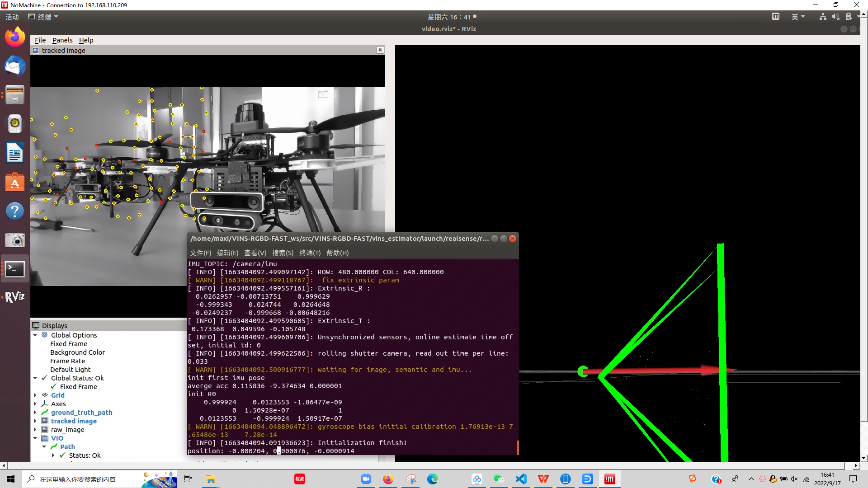Click the RViz icon in dock
Image resolution: width=868 pixels, height=488 pixels.
(x=15, y=297)
